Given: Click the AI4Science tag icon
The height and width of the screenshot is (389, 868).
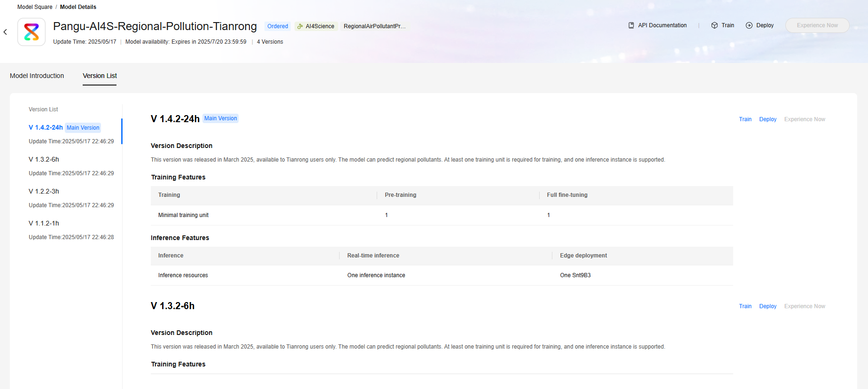Looking at the screenshot, I should (300, 26).
